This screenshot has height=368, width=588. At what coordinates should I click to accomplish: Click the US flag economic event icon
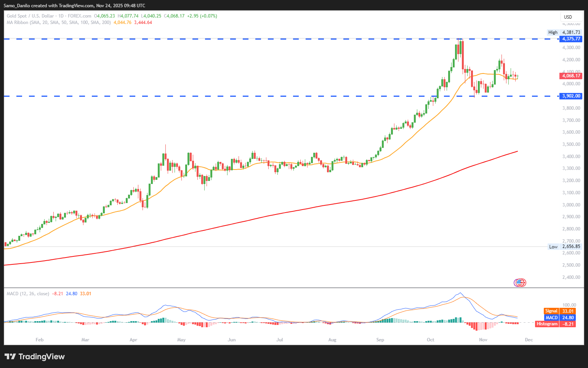tap(520, 283)
